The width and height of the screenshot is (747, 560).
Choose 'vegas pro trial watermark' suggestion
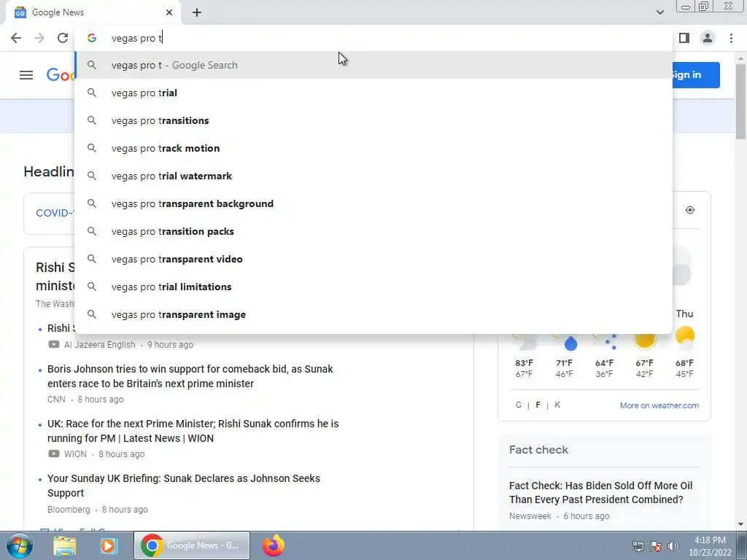tap(374, 176)
